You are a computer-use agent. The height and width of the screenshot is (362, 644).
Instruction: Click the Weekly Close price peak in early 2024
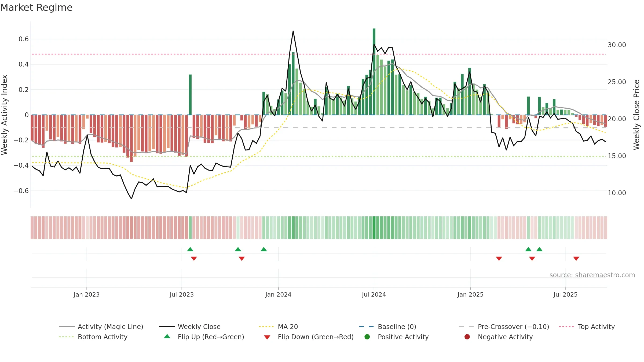(x=293, y=31)
